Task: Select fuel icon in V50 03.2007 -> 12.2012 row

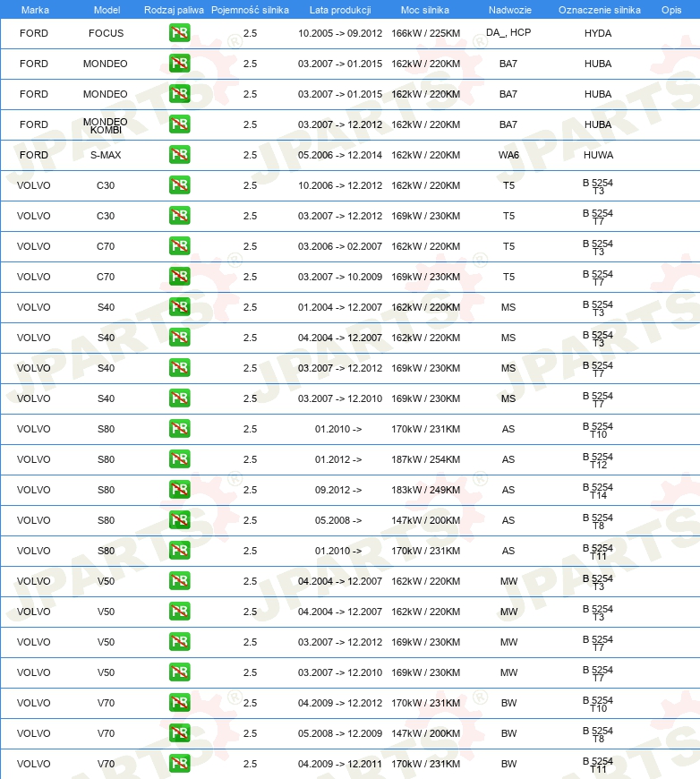Action: point(179,641)
